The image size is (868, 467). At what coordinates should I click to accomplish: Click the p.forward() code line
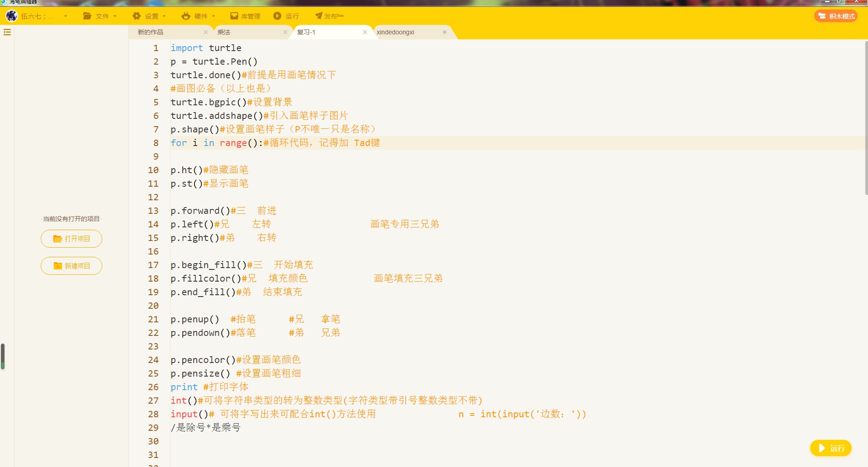point(223,211)
